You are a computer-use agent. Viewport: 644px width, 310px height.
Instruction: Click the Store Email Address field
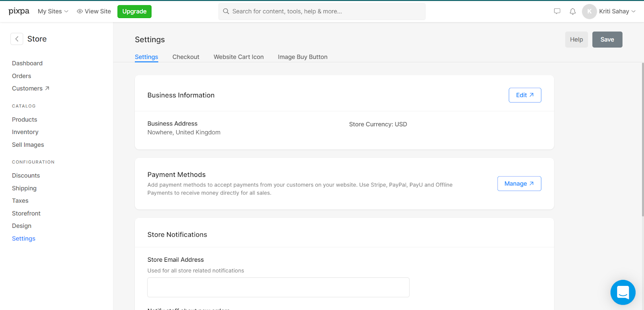(x=279, y=287)
